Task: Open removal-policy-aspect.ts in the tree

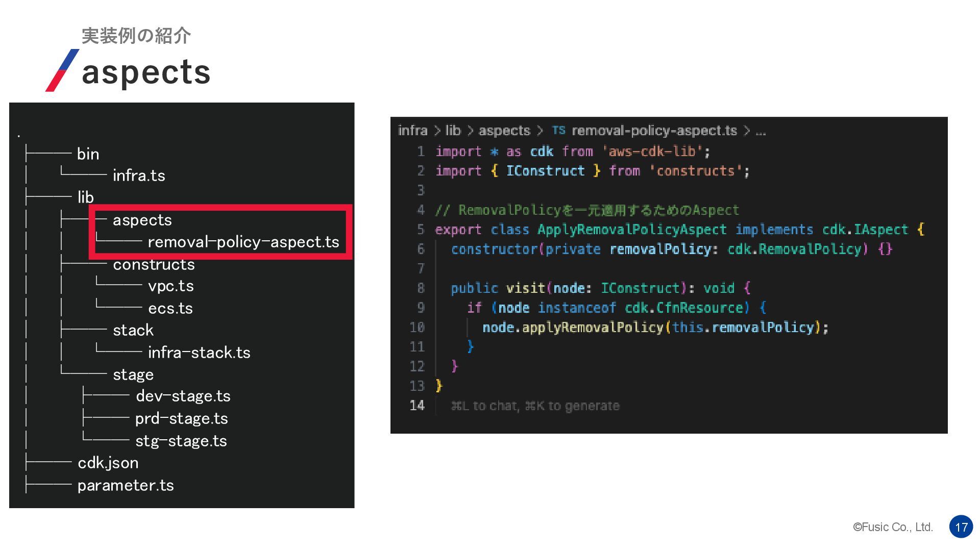Action: pos(243,242)
